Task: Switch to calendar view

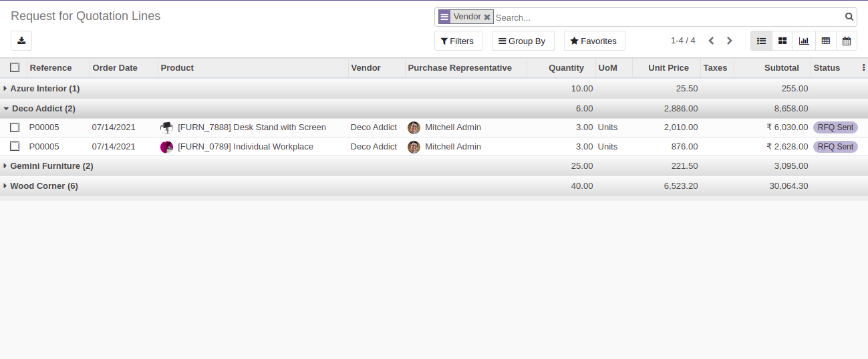Action: point(847,41)
